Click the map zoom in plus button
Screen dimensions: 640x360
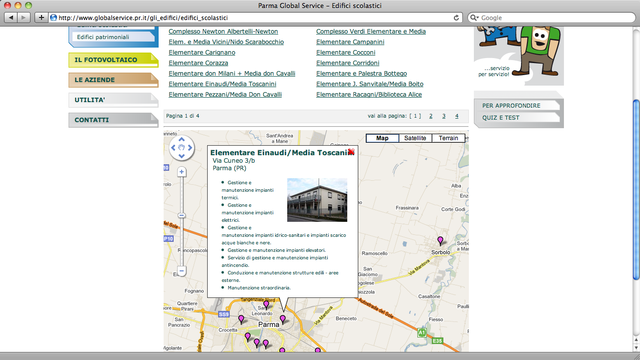click(x=182, y=172)
